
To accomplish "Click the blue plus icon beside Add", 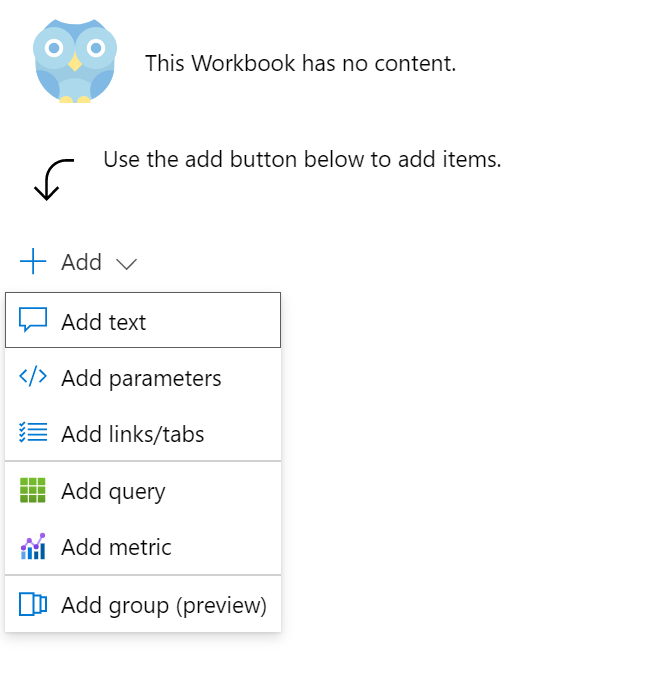I will point(33,262).
